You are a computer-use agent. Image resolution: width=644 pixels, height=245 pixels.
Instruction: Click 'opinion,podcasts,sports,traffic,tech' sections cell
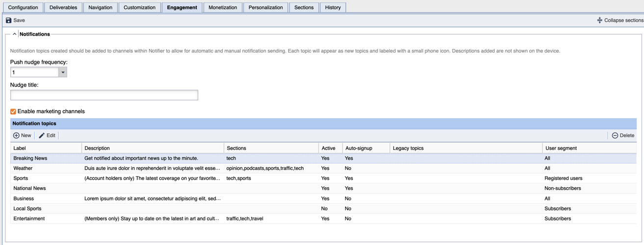point(265,168)
